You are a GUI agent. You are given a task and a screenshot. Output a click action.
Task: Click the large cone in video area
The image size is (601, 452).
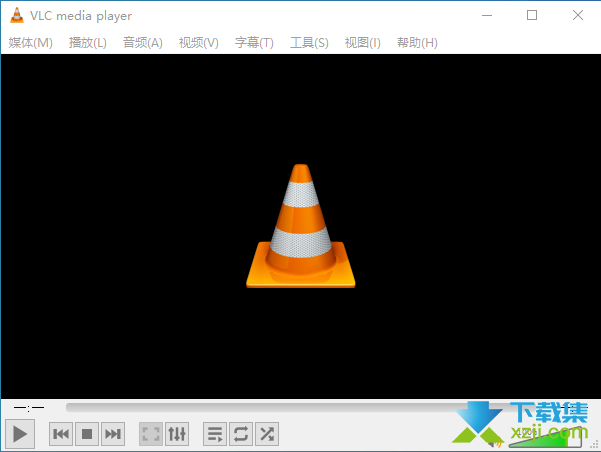tap(301, 226)
